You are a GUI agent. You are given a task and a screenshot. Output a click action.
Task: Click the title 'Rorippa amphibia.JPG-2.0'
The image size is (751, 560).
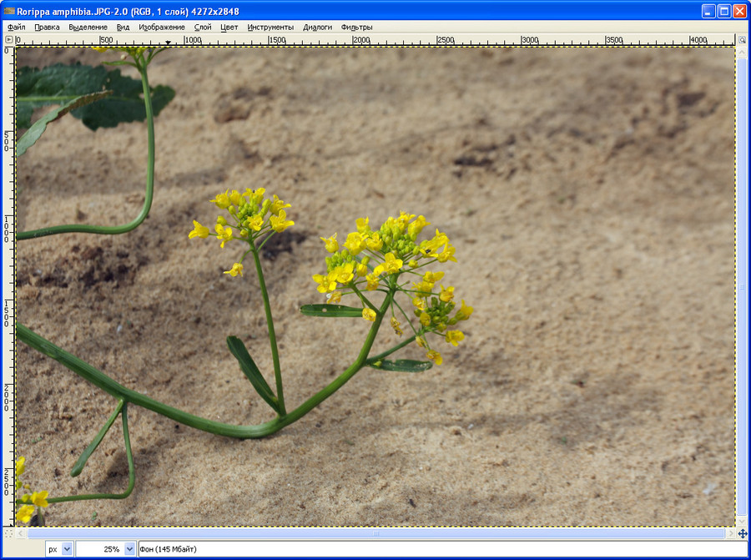(72, 12)
